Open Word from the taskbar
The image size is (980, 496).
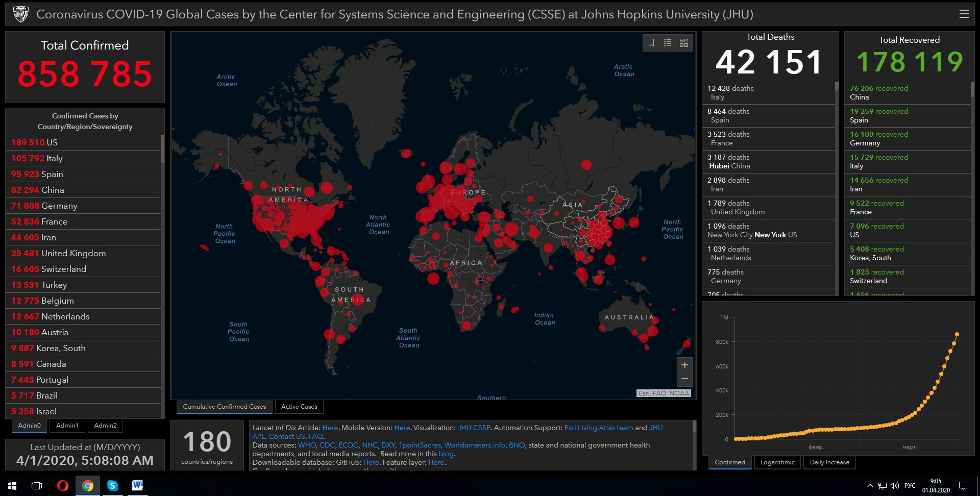coord(137,486)
